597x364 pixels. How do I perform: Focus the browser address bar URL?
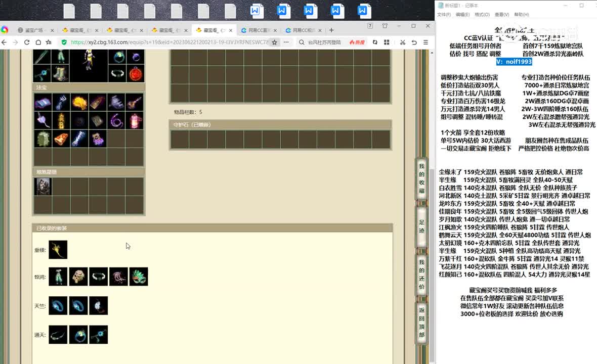[170, 42]
